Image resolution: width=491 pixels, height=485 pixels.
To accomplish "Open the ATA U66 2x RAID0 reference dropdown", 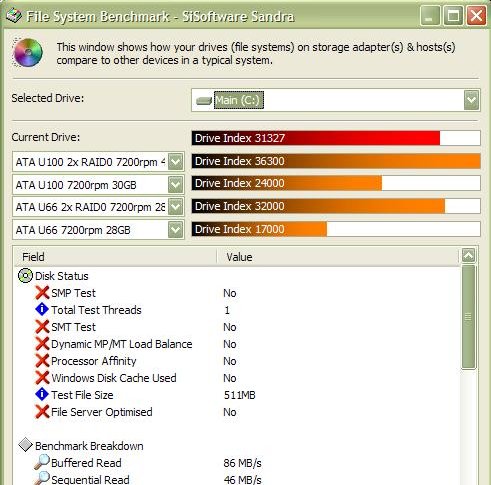I will click(x=176, y=207).
